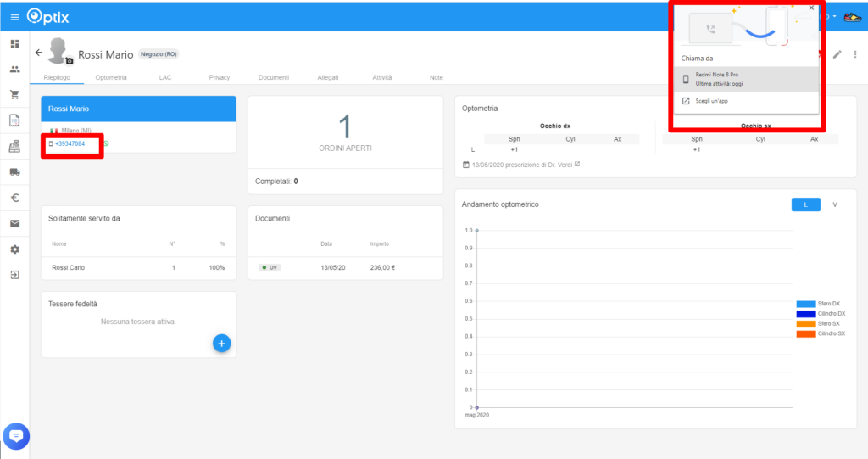Open the shopping cart orders section
The image size is (868, 459).
[14, 95]
